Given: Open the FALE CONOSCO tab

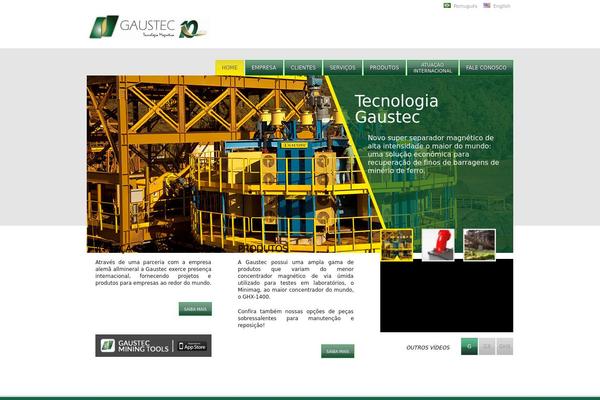Looking at the screenshot, I should tap(486, 68).
